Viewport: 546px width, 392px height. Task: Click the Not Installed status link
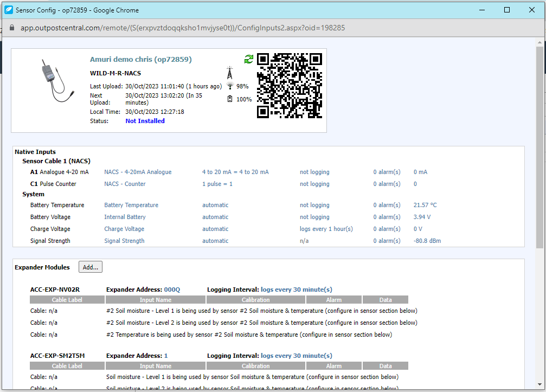pyautogui.click(x=144, y=120)
